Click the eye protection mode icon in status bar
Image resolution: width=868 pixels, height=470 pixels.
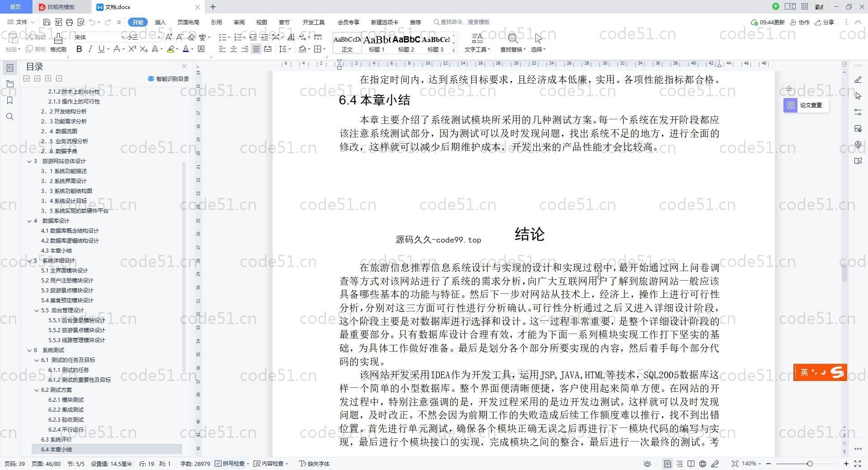tap(647, 464)
